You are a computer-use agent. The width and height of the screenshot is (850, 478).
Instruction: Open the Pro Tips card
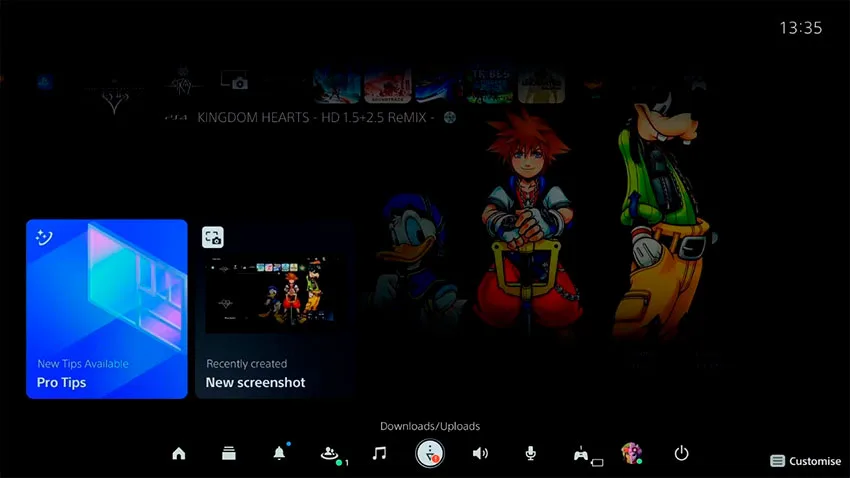107,309
